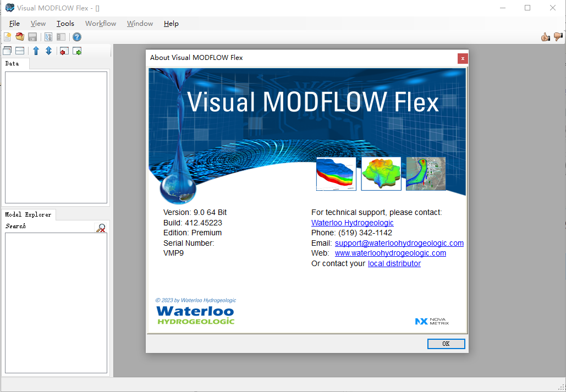566x392 pixels.
Task: Click the search magnifier icon
Action: [x=101, y=228]
